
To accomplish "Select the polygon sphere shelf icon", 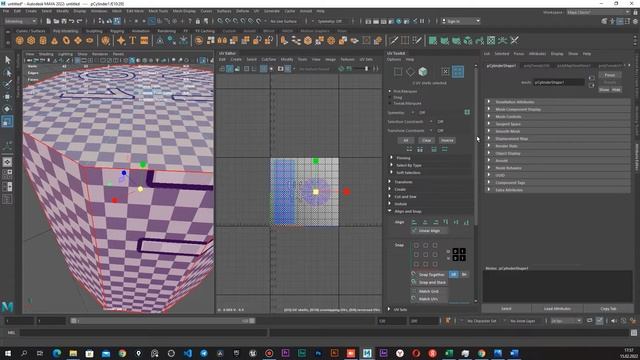I will tap(20, 40).
